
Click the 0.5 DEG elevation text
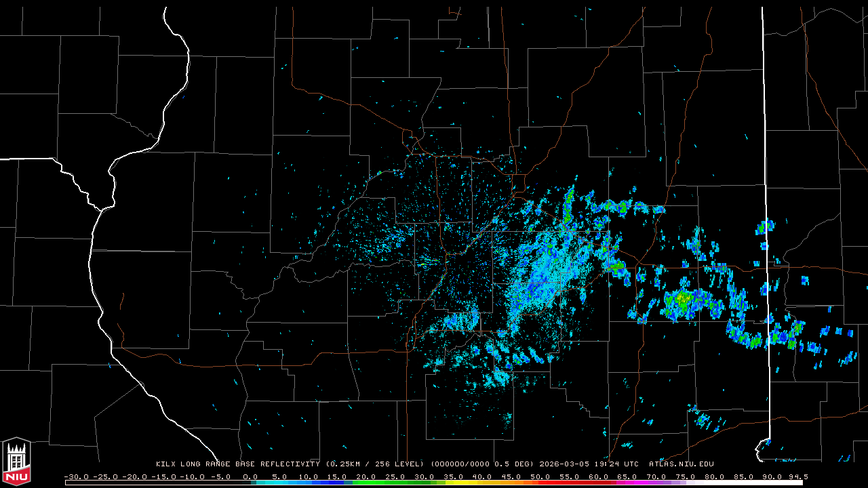point(513,464)
